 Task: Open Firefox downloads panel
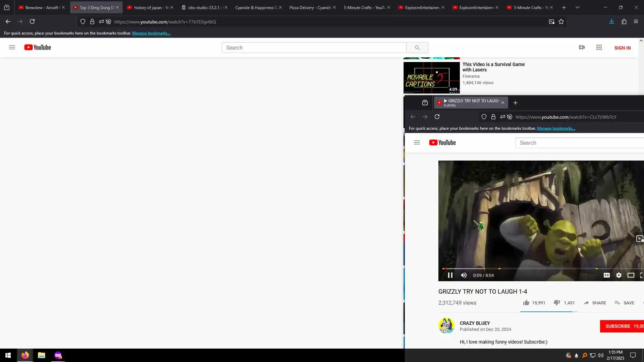[611, 22]
